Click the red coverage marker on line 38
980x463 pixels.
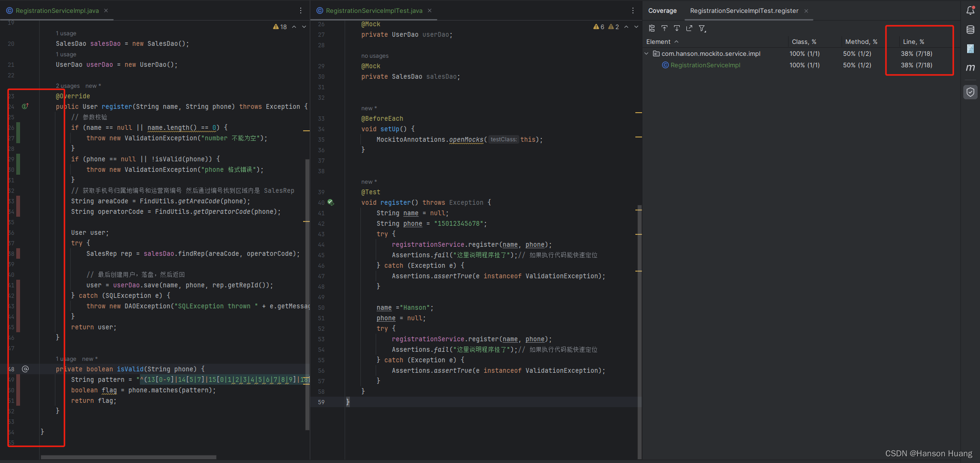pyautogui.click(x=18, y=253)
